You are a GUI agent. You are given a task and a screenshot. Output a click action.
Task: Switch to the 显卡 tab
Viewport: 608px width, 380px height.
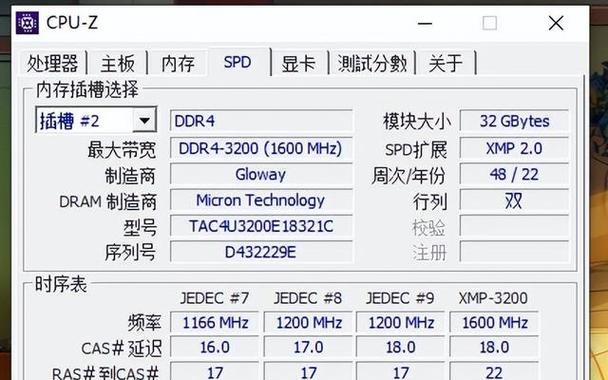299,63
